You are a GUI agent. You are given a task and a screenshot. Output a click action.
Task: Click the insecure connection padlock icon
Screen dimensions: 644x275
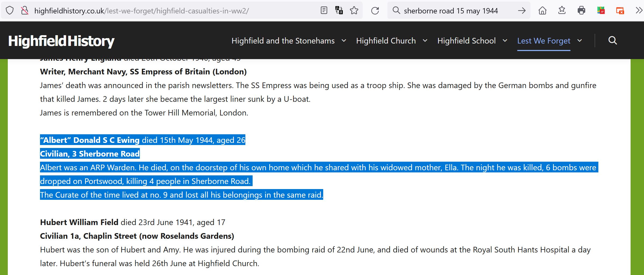coord(25,11)
